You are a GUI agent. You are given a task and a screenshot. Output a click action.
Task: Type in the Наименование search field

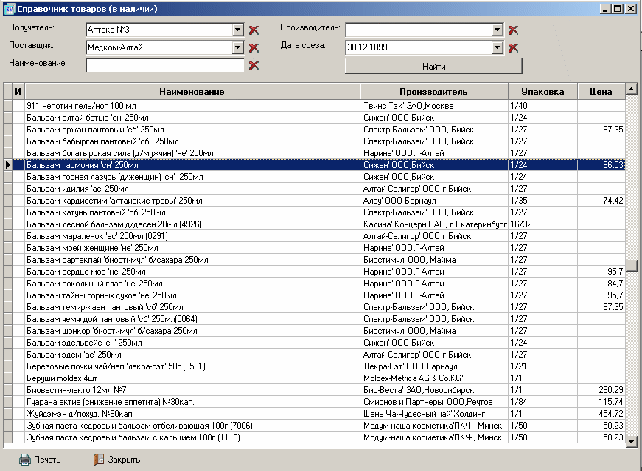(165, 65)
